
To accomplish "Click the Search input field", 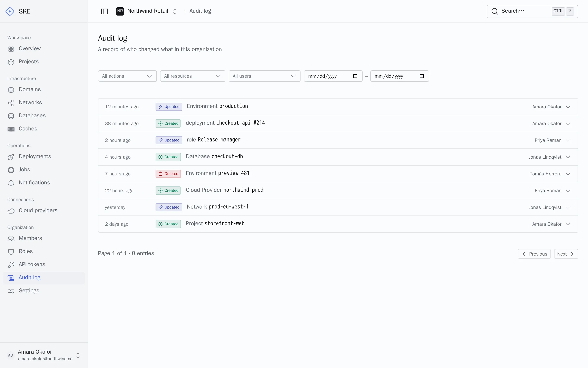I will coord(532,11).
